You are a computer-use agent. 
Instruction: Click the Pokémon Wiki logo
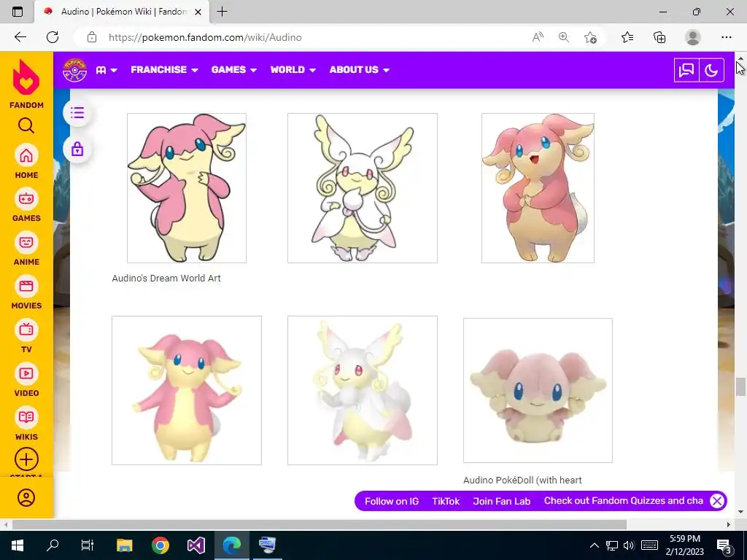75,70
